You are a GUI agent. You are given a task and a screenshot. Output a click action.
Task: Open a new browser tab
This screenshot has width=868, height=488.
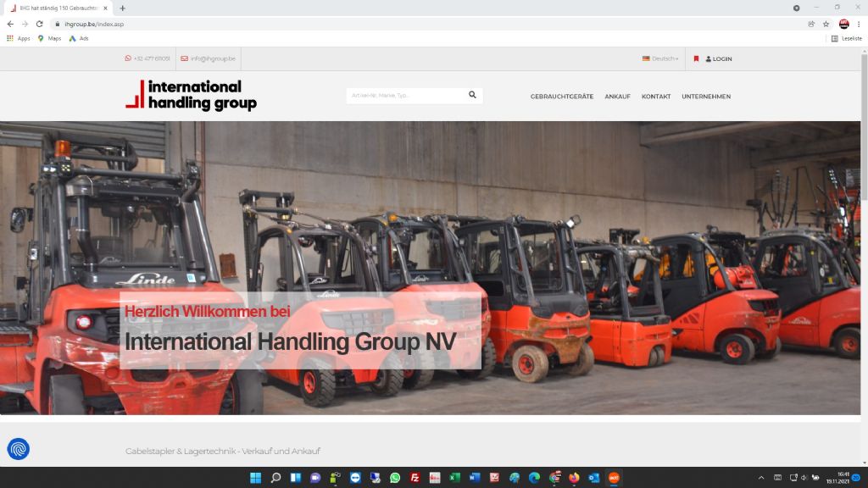(x=122, y=8)
